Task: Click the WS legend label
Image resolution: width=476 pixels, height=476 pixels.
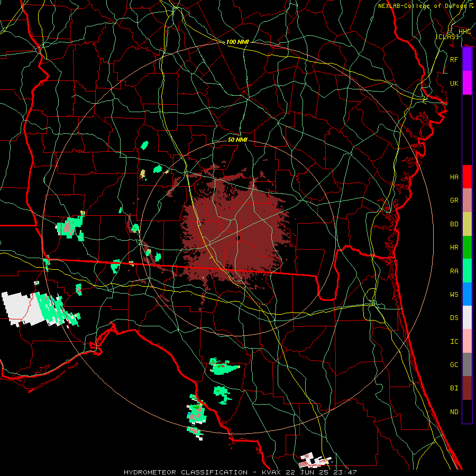Action: tap(454, 294)
